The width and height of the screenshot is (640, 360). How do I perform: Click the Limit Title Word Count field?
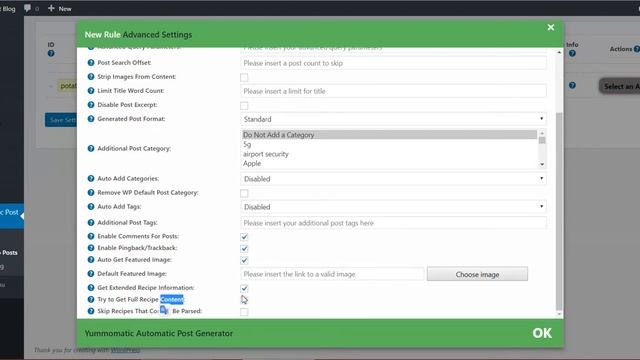(393, 91)
